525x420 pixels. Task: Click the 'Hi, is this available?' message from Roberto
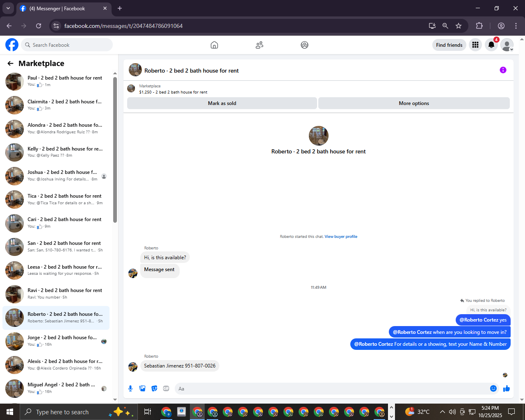coord(165,258)
